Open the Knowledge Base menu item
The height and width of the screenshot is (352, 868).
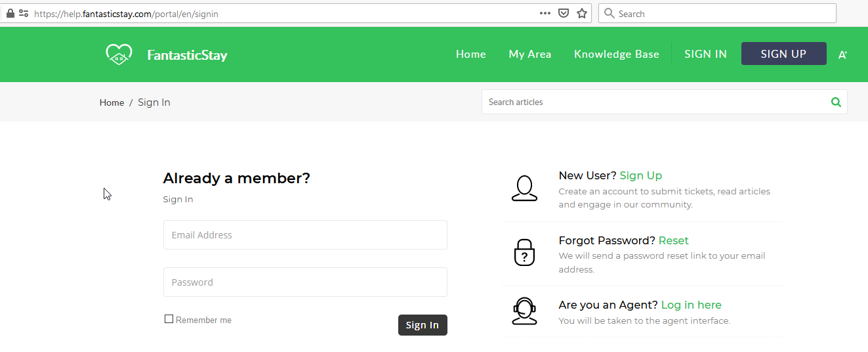coord(617,55)
